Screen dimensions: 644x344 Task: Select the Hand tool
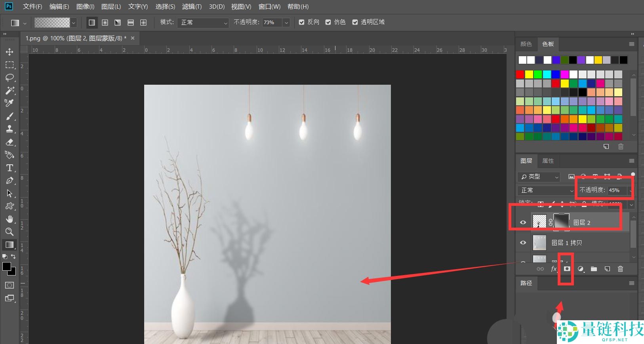(x=10, y=219)
